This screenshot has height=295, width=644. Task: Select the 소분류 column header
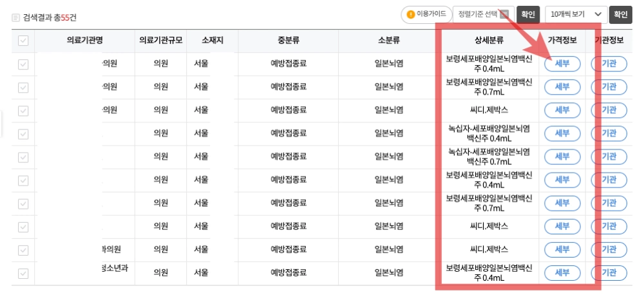(x=388, y=41)
